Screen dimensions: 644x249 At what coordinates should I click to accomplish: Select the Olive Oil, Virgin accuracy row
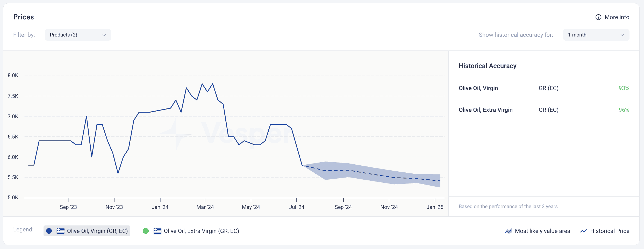click(544, 88)
